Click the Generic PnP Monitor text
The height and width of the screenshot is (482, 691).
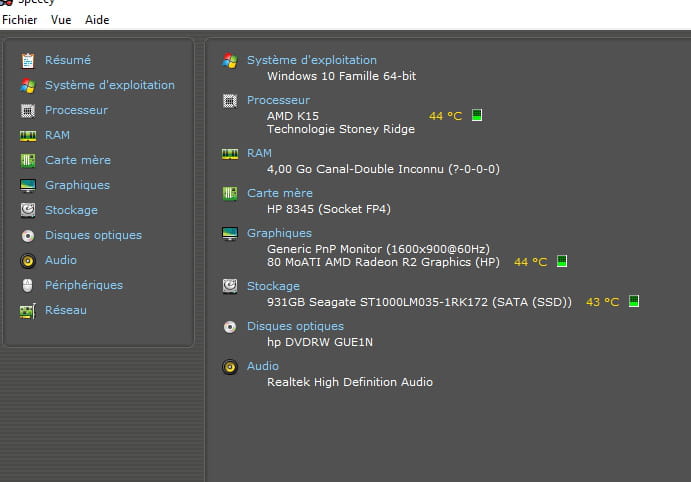378,249
